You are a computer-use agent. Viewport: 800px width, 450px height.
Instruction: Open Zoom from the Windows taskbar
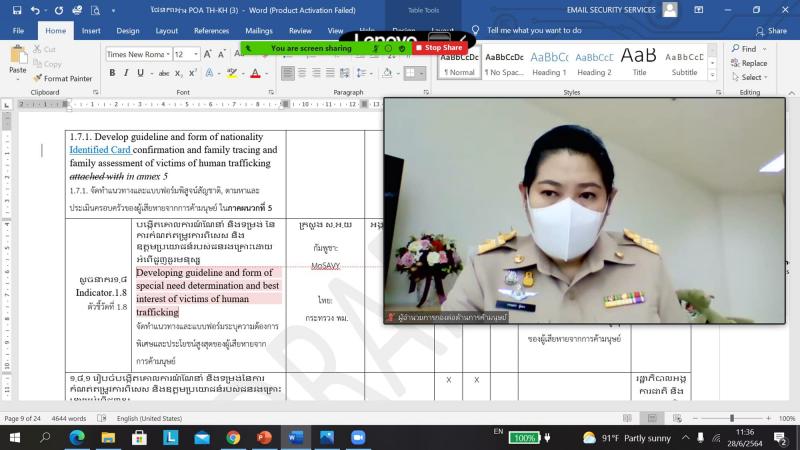[x=358, y=438]
